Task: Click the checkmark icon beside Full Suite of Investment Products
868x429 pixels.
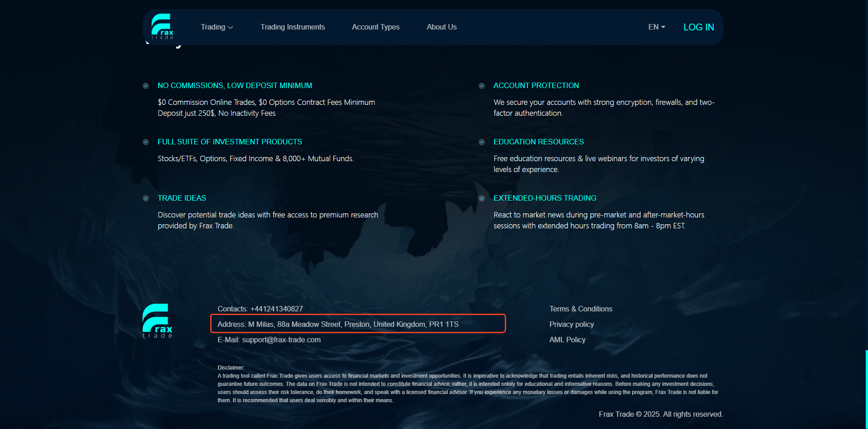Action: click(x=146, y=142)
